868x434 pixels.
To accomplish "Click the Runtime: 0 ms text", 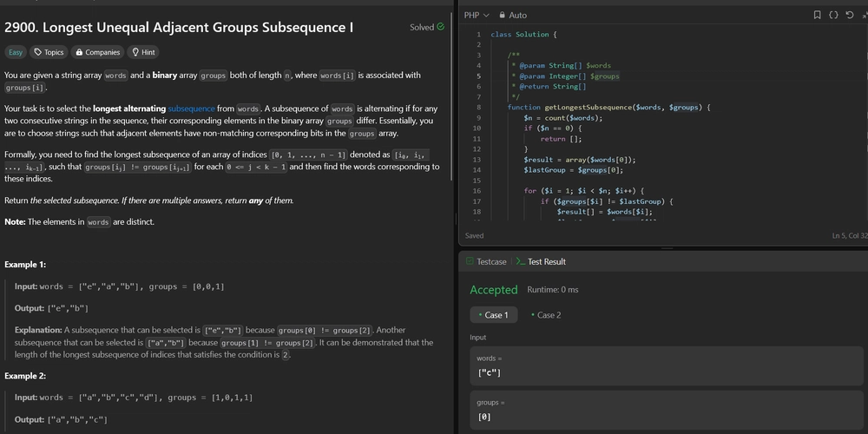I will pos(552,290).
